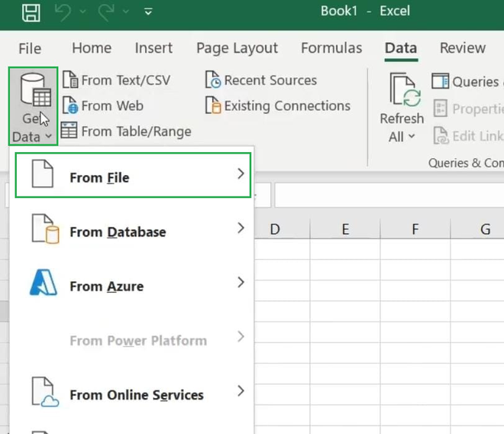Open the File tab

pos(30,48)
